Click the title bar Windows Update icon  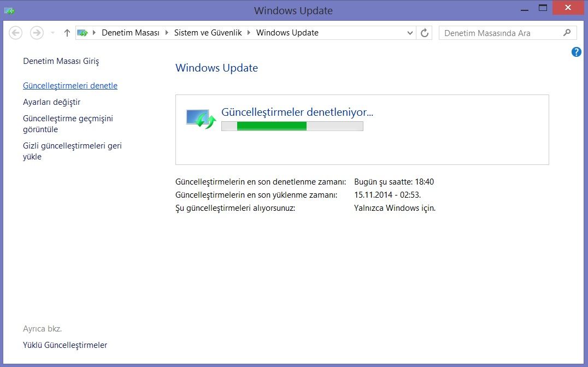pos(9,11)
